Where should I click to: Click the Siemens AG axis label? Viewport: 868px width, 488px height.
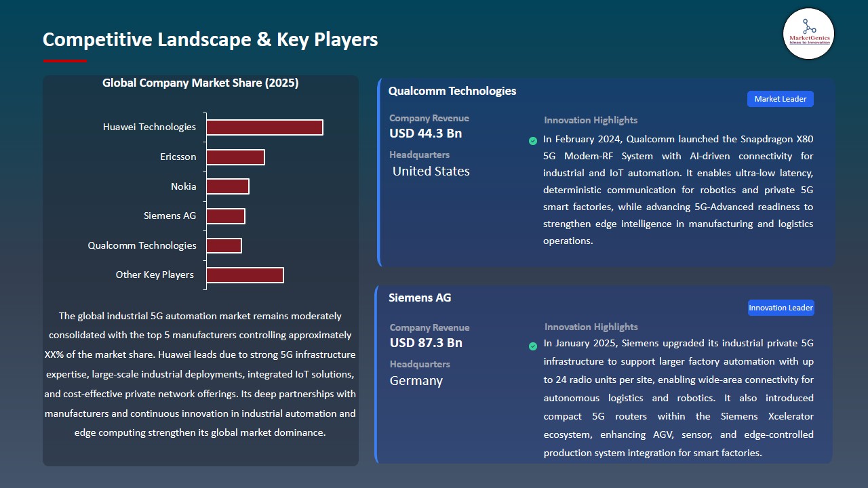tap(170, 216)
